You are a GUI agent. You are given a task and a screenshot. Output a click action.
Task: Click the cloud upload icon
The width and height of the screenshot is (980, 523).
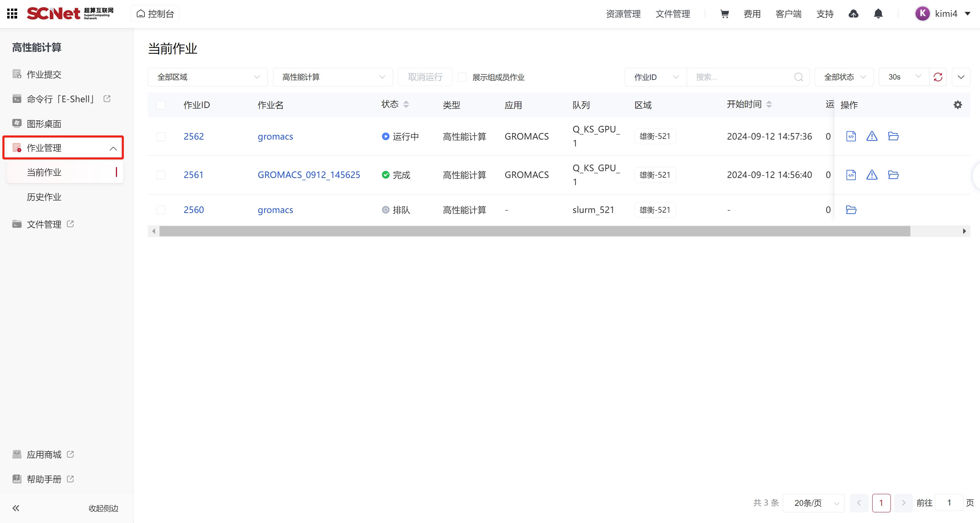coord(853,14)
